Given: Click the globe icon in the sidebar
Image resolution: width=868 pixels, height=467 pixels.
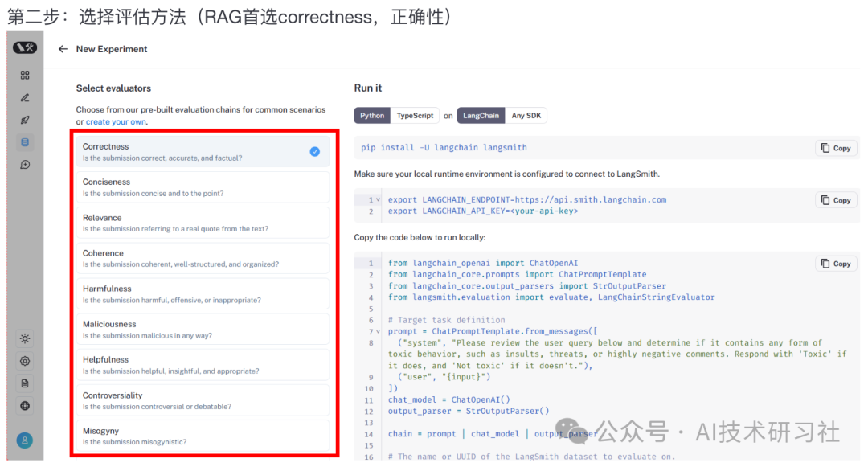Looking at the screenshot, I should (25, 406).
